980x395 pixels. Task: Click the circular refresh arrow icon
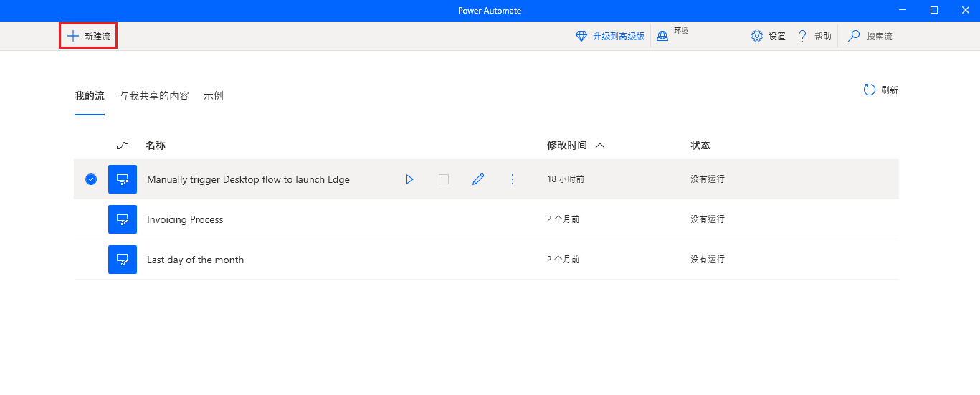(870, 90)
